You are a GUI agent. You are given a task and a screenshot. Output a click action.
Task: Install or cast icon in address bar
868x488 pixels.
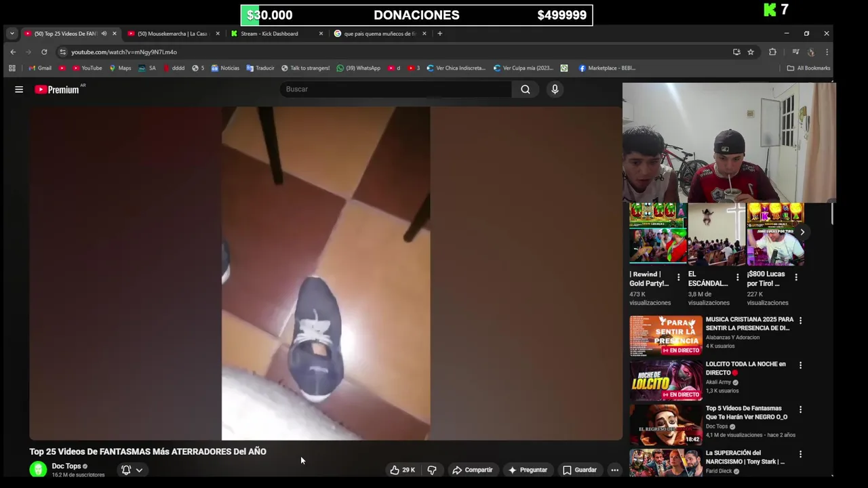coord(736,52)
